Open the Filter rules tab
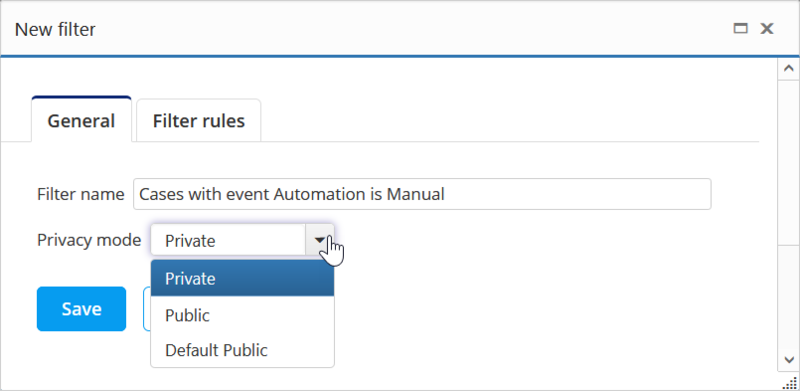 (x=198, y=121)
